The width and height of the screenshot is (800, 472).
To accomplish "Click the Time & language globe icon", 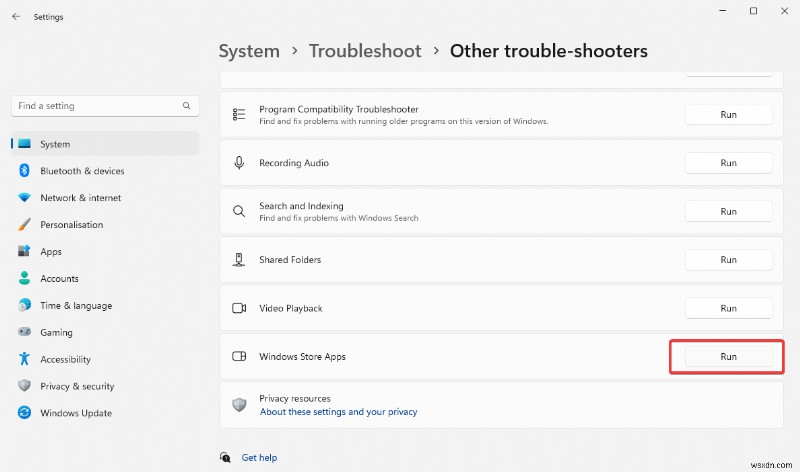I will pos(24,305).
